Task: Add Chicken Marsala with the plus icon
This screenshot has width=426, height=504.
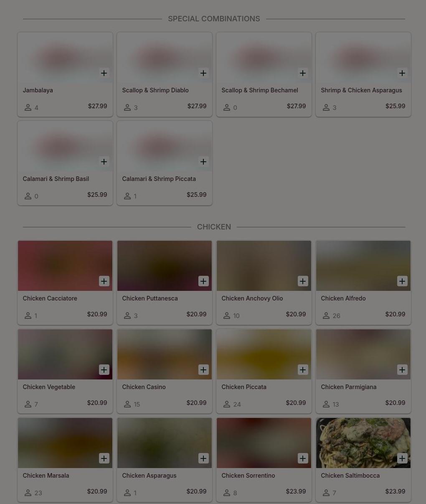Action: pos(104,458)
